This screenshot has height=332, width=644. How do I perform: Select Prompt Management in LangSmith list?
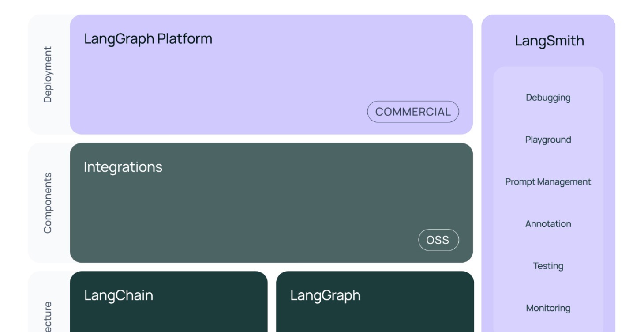coord(548,181)
